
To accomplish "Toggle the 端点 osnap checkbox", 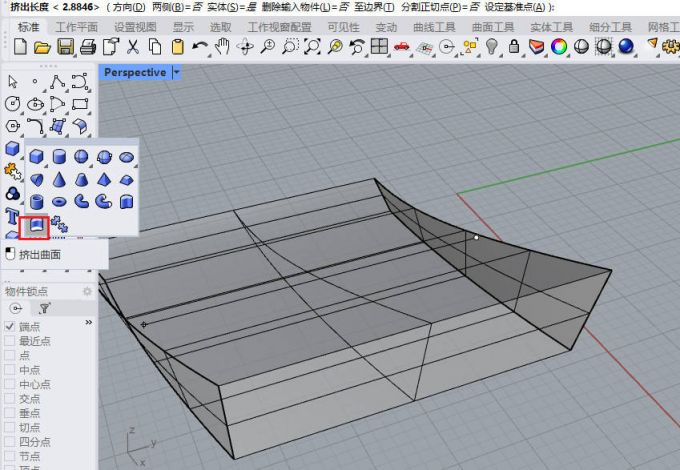I will (10, 326).
